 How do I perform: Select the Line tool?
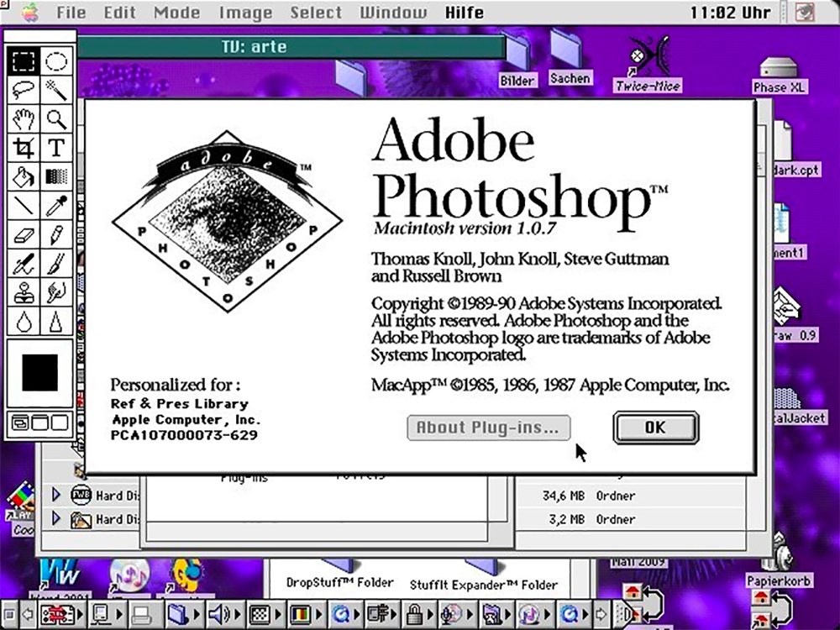click(24, 206)
